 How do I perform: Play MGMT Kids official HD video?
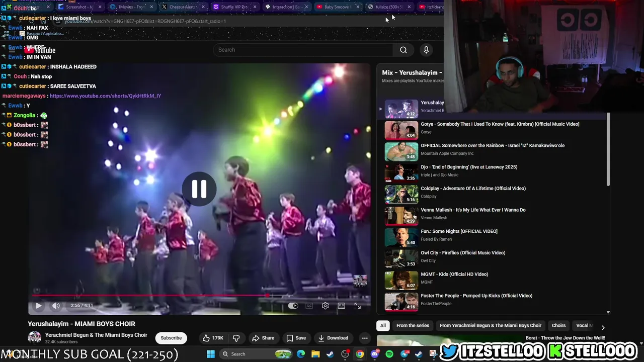[493, 280]
